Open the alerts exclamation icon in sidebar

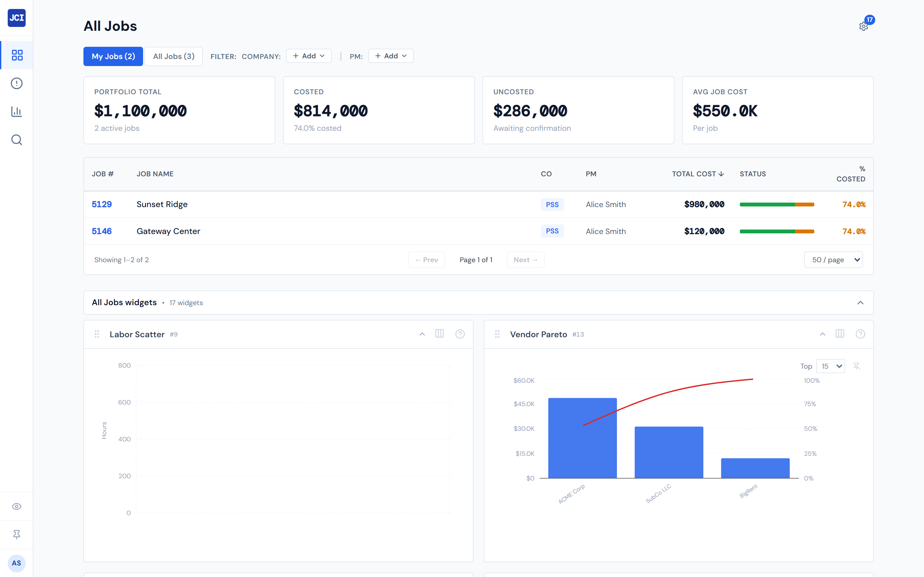pos(17,83)
